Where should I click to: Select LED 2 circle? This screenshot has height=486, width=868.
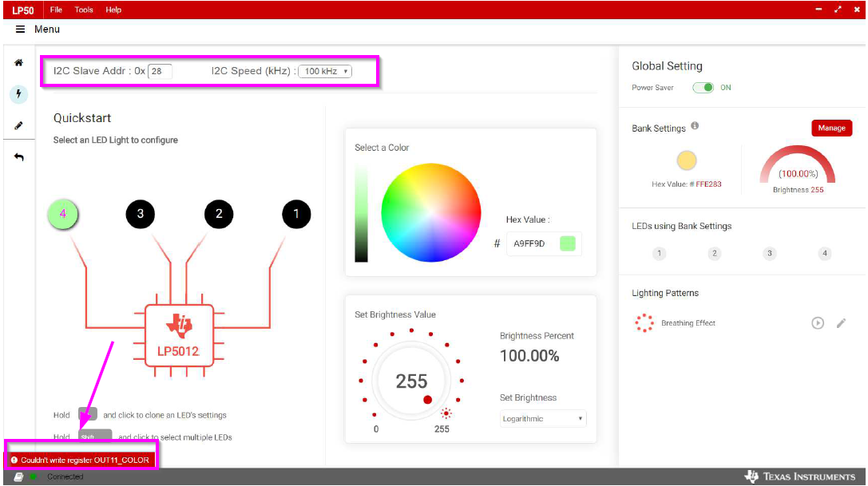click(219, 214)
